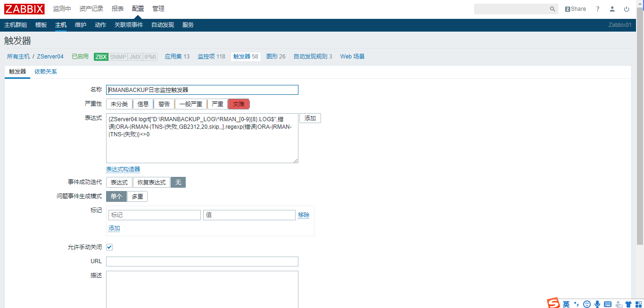The width and height of the screenshot is (644, 308).
Task: Set severity to 一般严重
Action: click(x=191, y=104)
